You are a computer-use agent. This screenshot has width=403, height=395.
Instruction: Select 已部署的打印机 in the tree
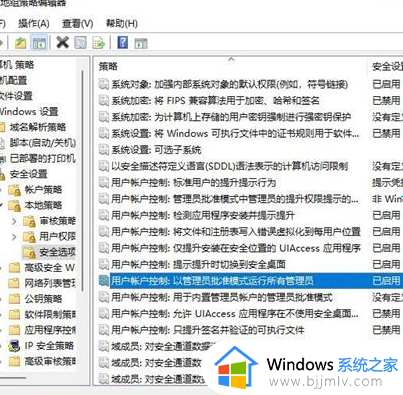point(43,158)
